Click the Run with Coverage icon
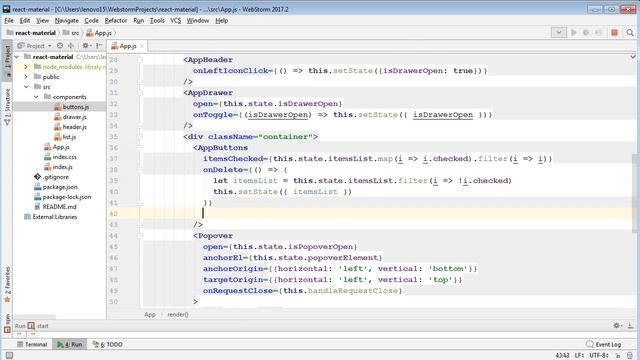Screen dimensions: 640x360 click(599, 33)
